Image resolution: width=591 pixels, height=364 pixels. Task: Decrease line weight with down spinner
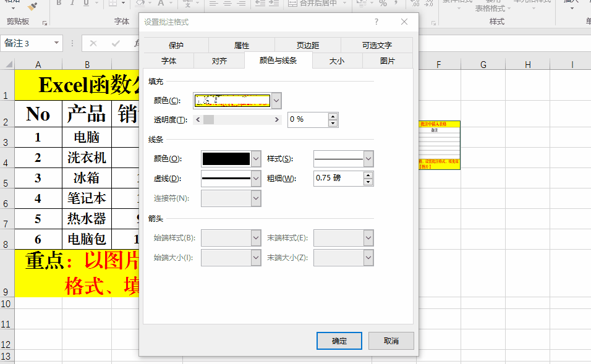pyautogui.click(x=368, y=182)
